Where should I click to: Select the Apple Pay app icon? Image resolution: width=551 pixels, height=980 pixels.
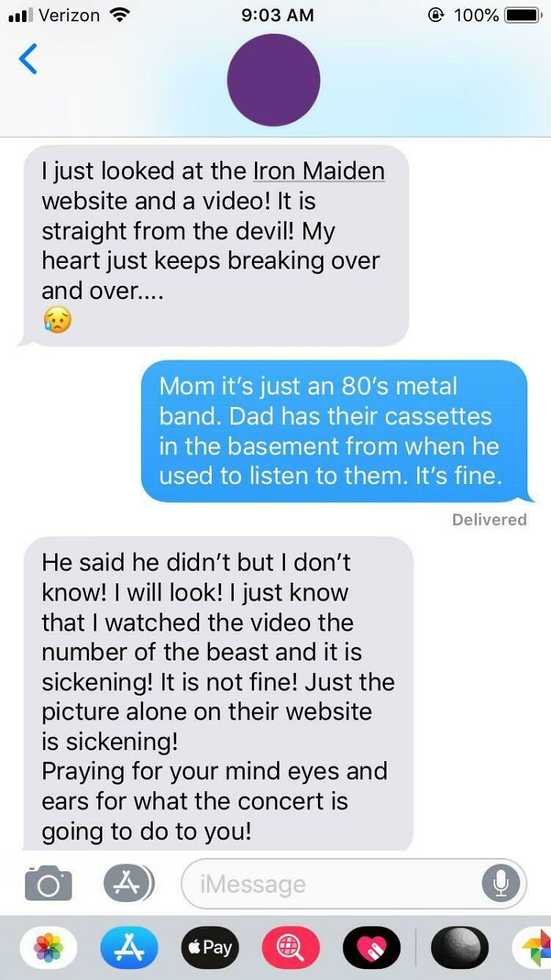pyautogui.click(x=209, y=948)
